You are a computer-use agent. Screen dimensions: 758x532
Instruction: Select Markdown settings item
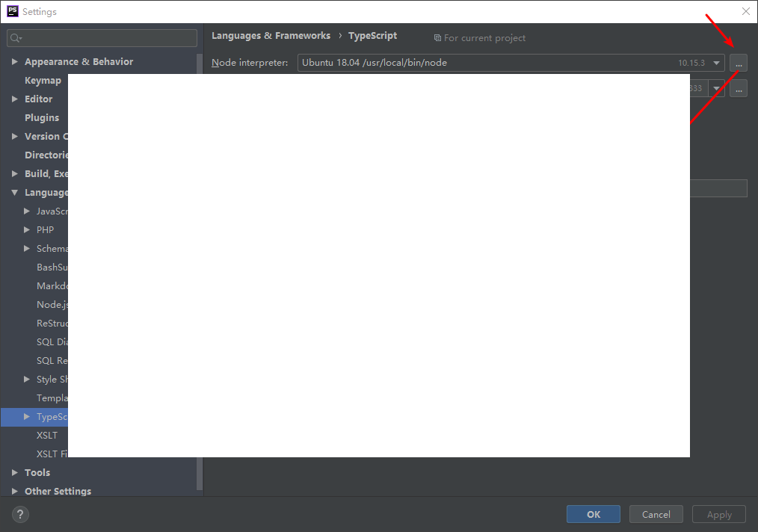(52, 286)
